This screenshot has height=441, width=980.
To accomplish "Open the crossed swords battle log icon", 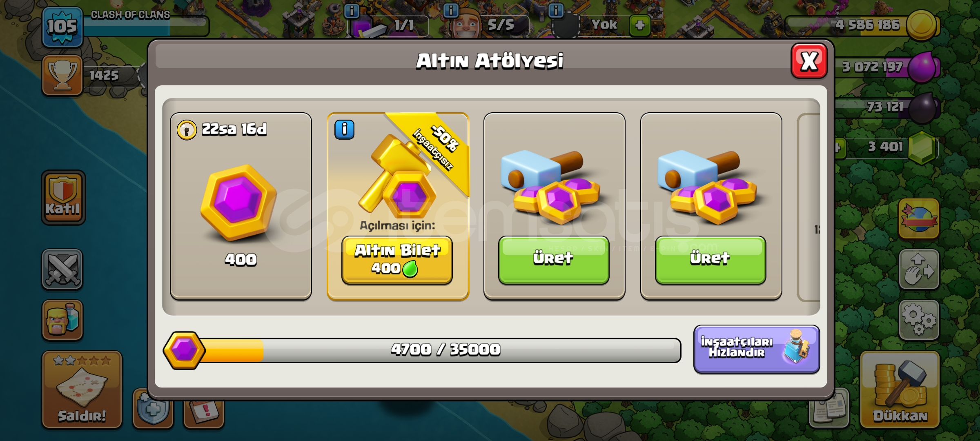I will [x=62, y=269].
